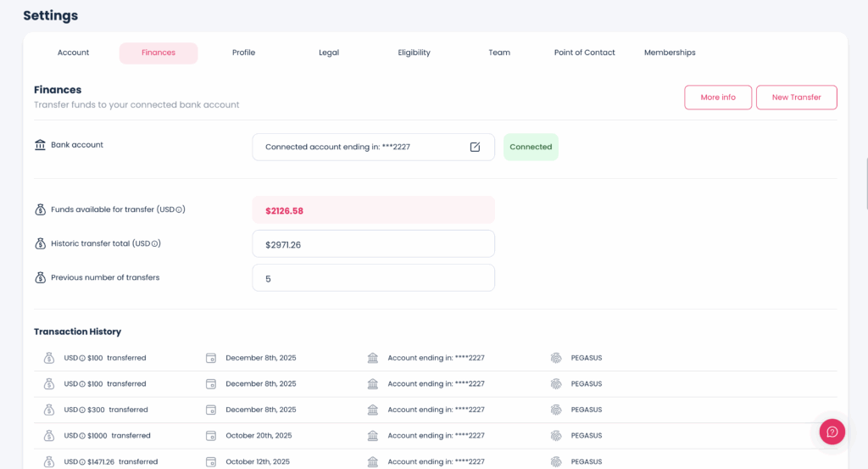Open the Eligibility tab
The image size is (868, 469).
click(x=414, y=53)
